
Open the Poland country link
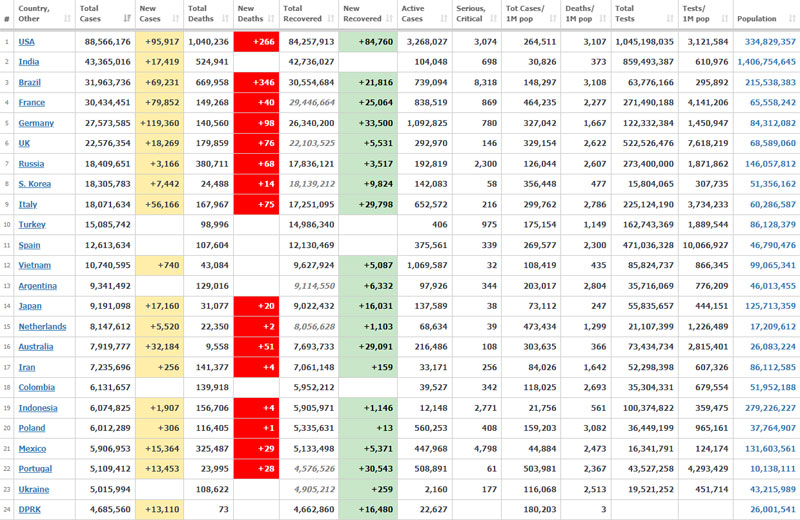click(x=32, y=428)
